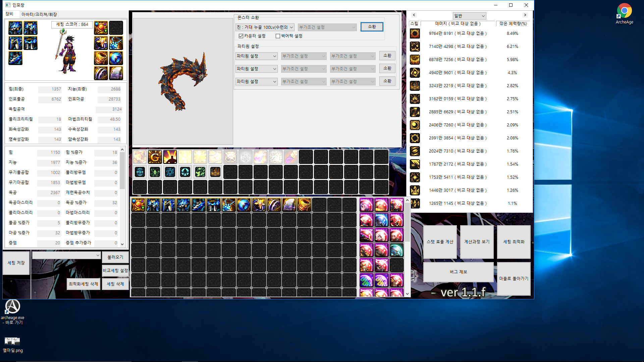This screenshot has height=362, width=644.
Task: Open the monster selection dropdown 진 : 거대 누골
Action: (265, 27)
